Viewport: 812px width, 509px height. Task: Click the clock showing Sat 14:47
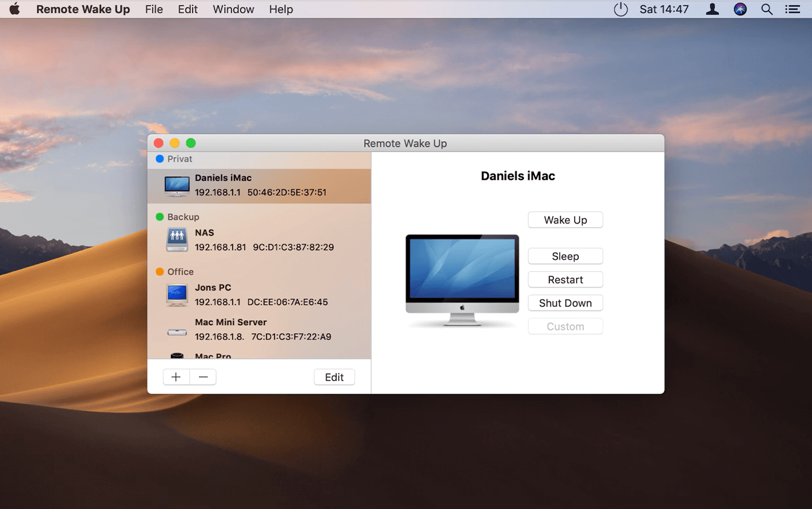pyautogui.click(x=664, y=9)
